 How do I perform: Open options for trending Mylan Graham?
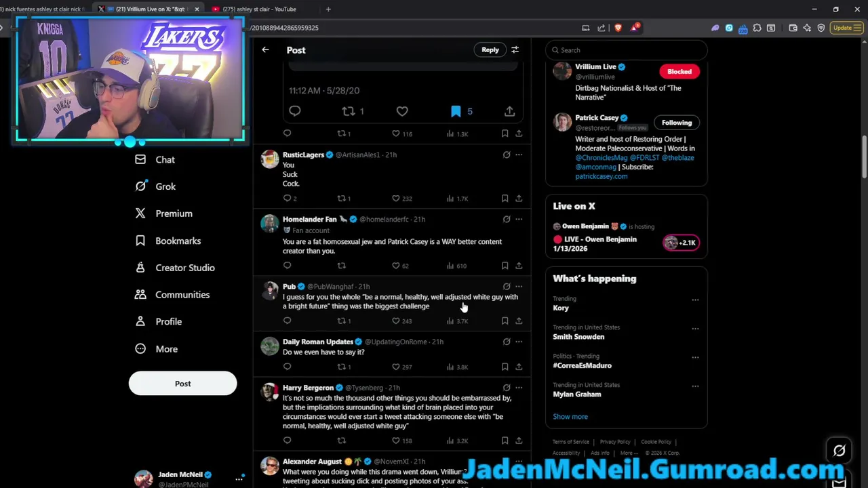click(695, 386)
